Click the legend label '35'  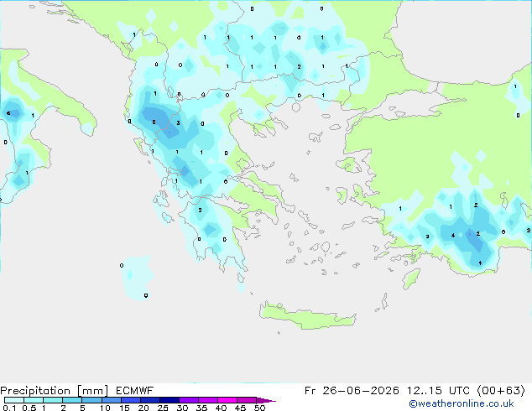[201, 408]
